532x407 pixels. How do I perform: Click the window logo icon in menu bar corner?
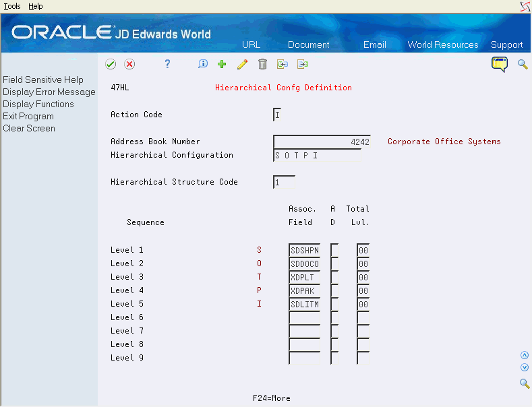click(x=525, y=7)
